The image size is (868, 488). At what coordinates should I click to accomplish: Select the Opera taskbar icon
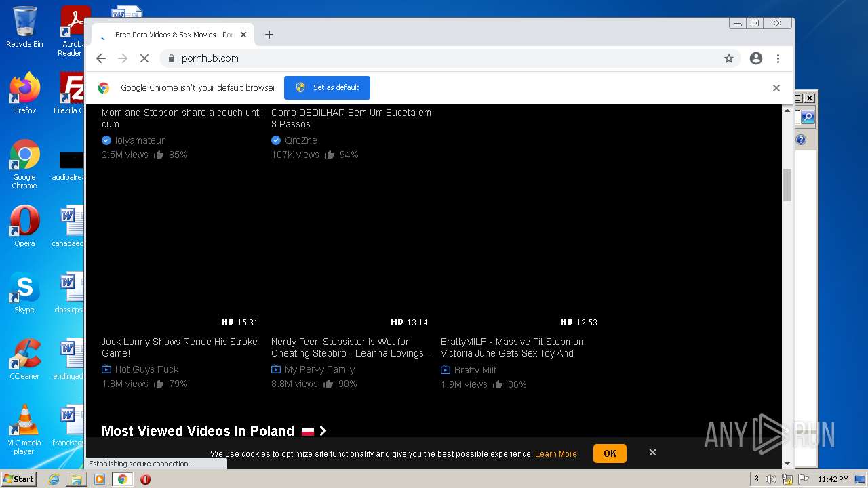tap(145, 479)
